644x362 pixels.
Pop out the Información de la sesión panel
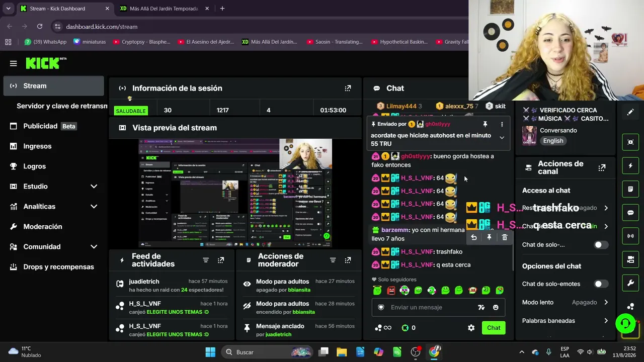348,88
